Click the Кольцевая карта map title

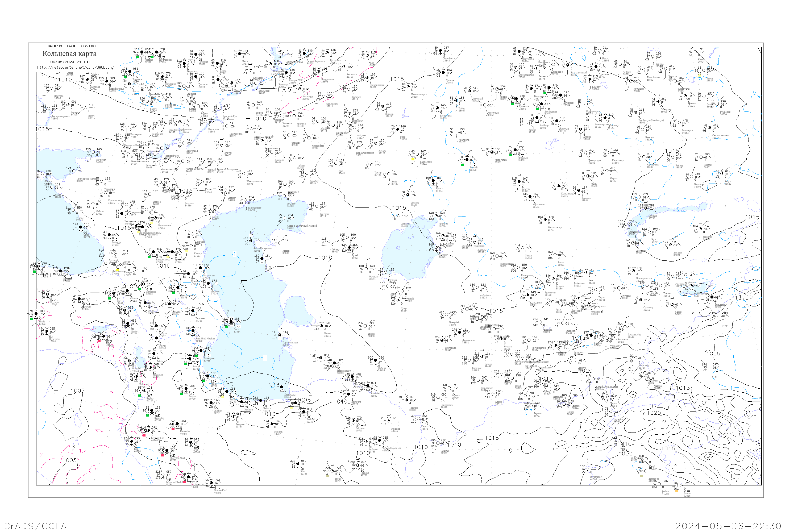(69, 54)
